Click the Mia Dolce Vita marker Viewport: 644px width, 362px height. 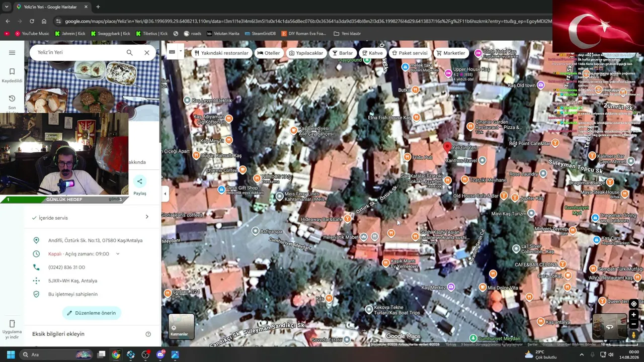click(482, 288)
